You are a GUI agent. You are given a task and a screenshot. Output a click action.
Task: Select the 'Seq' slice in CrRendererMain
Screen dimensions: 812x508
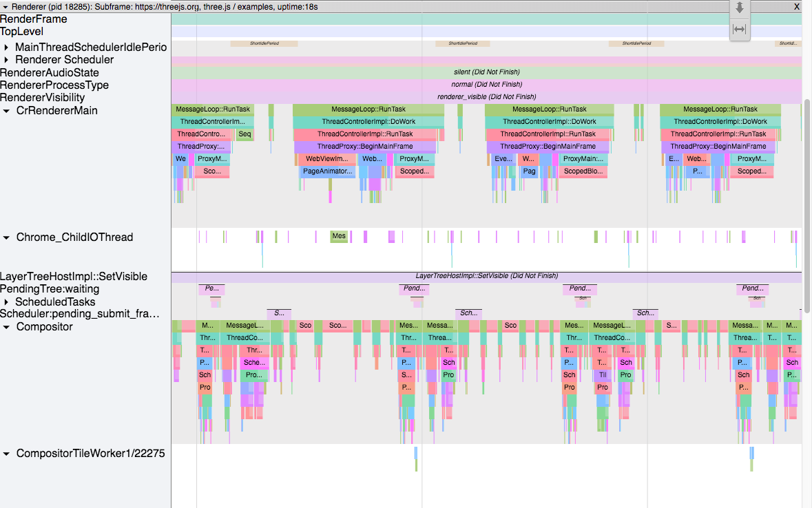[244, 134]
